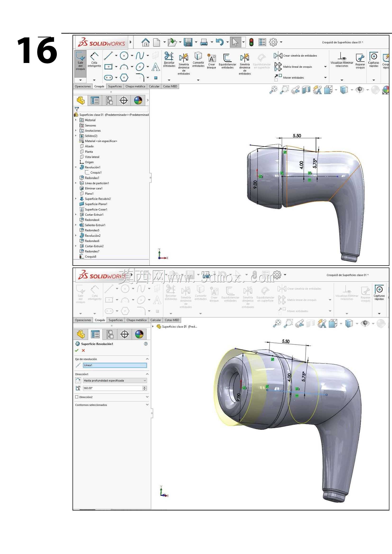Open Hasta profundidad especificada dropdown
The image size is (392, 554).
(x=115, y=380)
